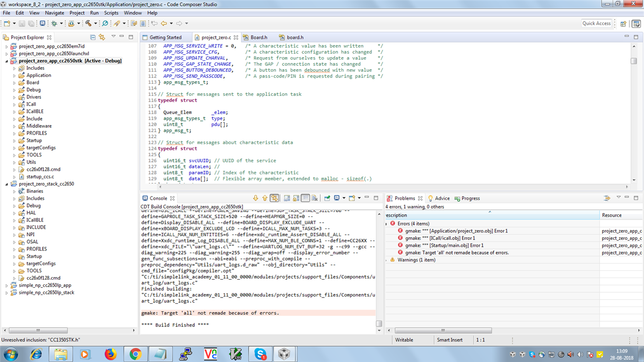This screenshot has width=644, height=362.
Task: Toggle Link with Editor in Project Explorer
Action: click(102, 37)
